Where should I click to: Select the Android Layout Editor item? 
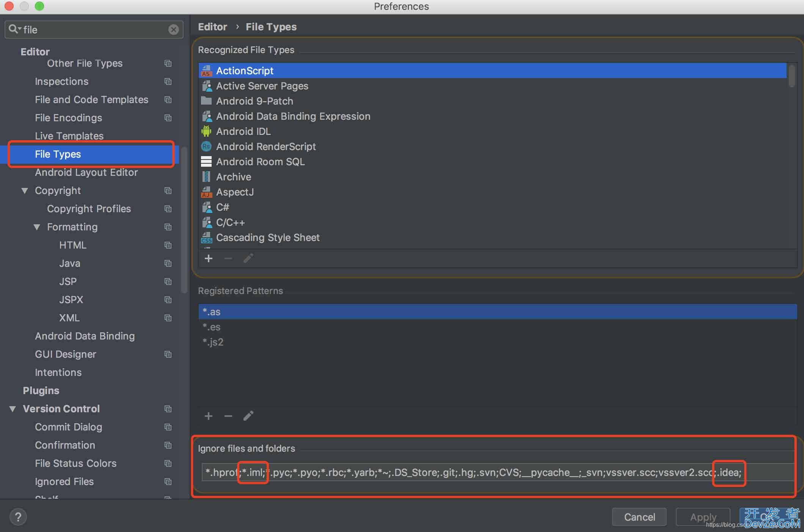[86, 172]
